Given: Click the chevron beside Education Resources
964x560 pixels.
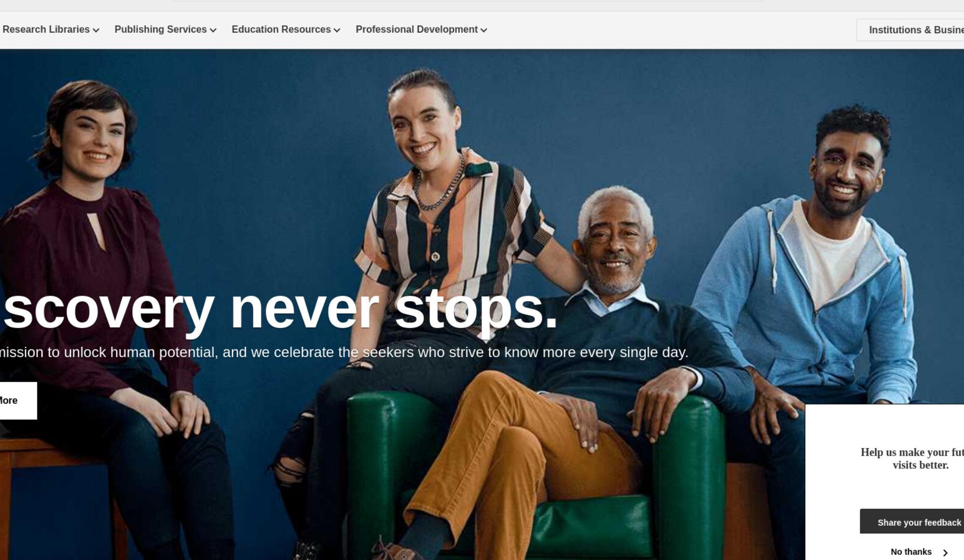Looking at the screenshot, I should (x=337, y=31).
